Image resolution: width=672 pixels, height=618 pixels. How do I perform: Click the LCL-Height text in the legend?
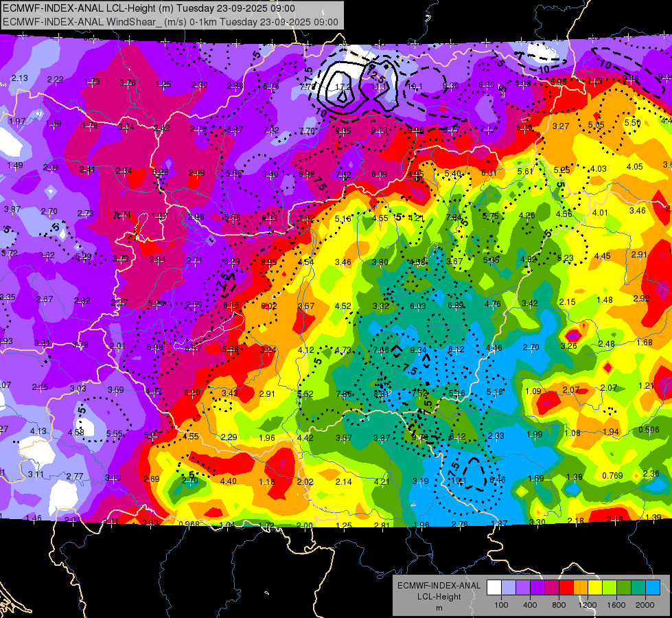(439, 597)
